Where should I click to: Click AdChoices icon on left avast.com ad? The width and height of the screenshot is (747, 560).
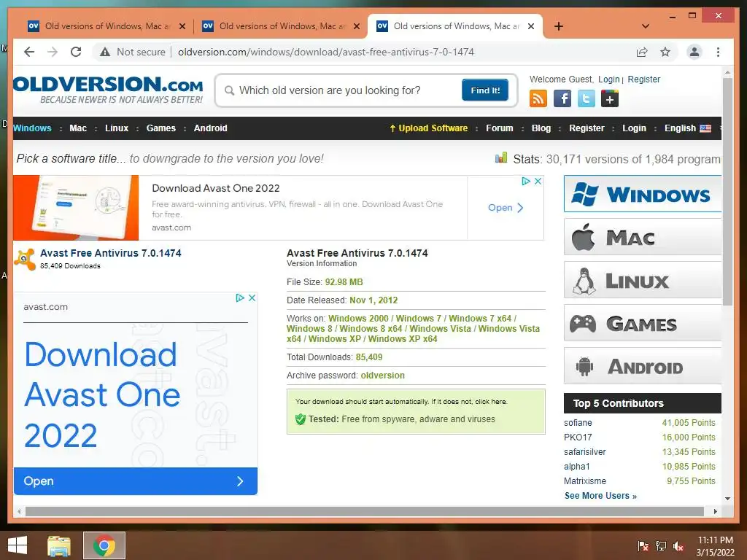[x=240, y=297]
